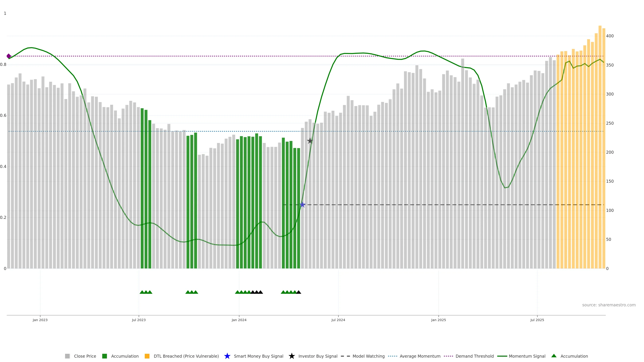Click the black Investor Buy Signal star on the chart

310,141
